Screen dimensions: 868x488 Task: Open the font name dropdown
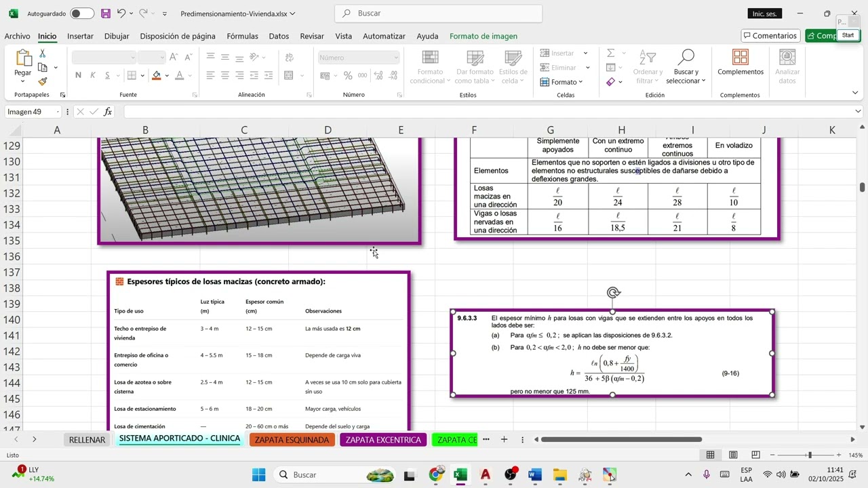[x=132, y=58]
